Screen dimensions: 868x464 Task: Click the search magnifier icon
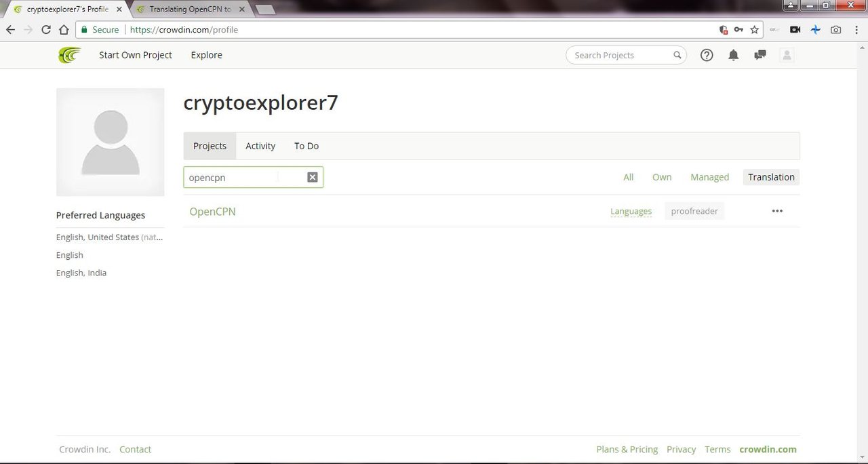tap(677, 55)
